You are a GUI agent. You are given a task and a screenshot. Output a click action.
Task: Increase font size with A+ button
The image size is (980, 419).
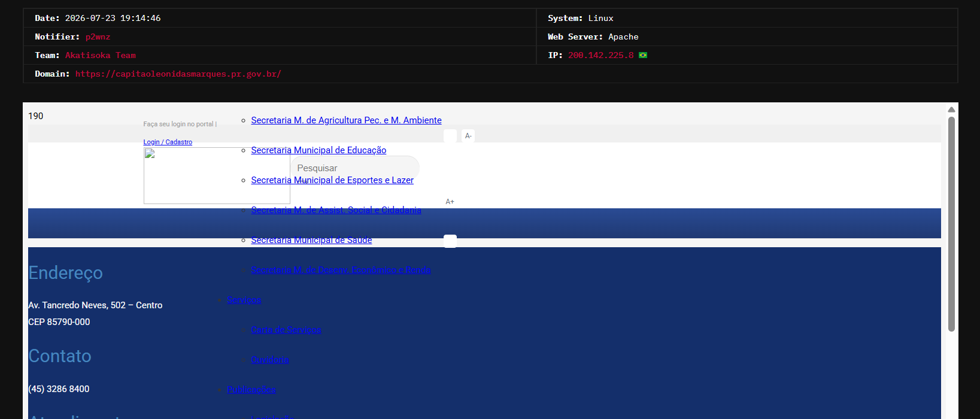(x=450, y=202)
